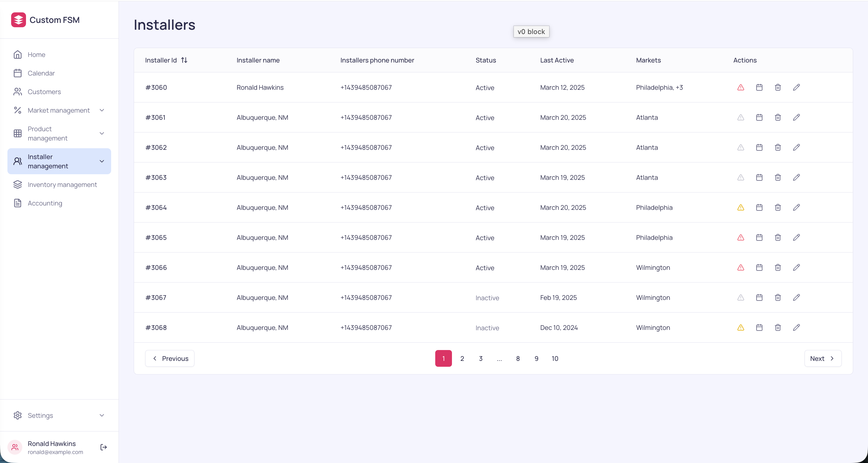Toggle sorting on the Installer Id column
868x463 pixels.
pyautogui.click(x=184, y=60)
